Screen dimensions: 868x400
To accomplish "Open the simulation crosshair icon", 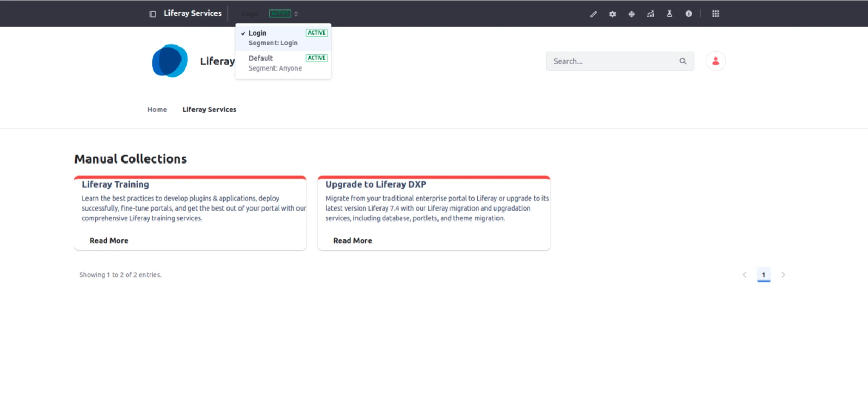I will pyautogui.click(x=631, y=14).
